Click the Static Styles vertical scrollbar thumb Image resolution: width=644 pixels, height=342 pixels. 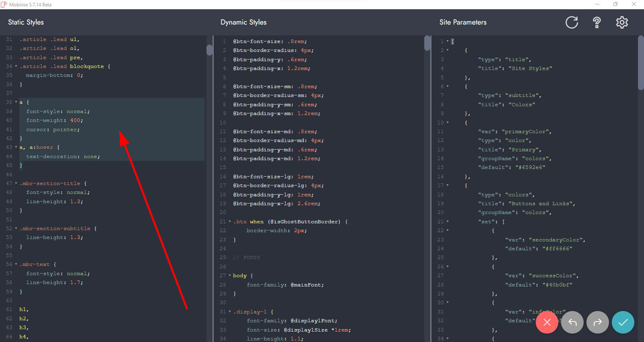[209, 49]
